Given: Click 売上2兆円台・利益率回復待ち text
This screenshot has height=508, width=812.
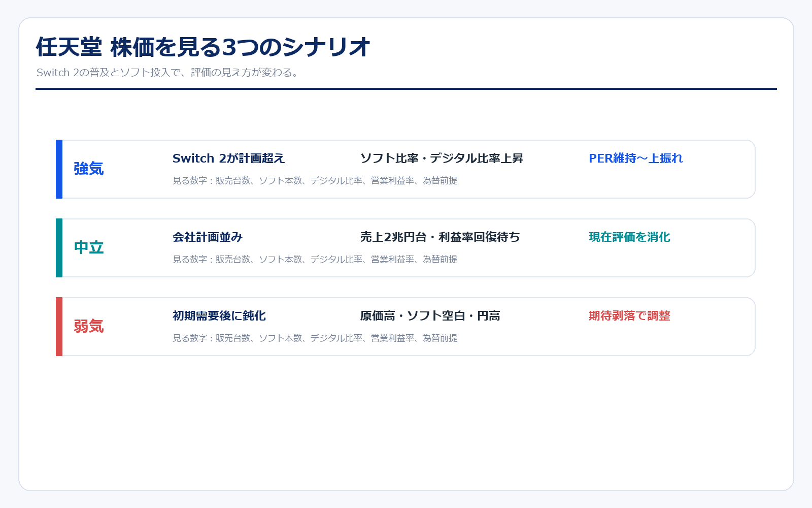Looking at the screenshot, I should (440, 237).
